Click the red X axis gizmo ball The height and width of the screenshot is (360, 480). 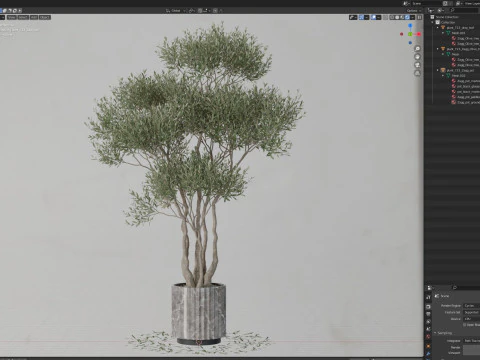click(419, 34)
